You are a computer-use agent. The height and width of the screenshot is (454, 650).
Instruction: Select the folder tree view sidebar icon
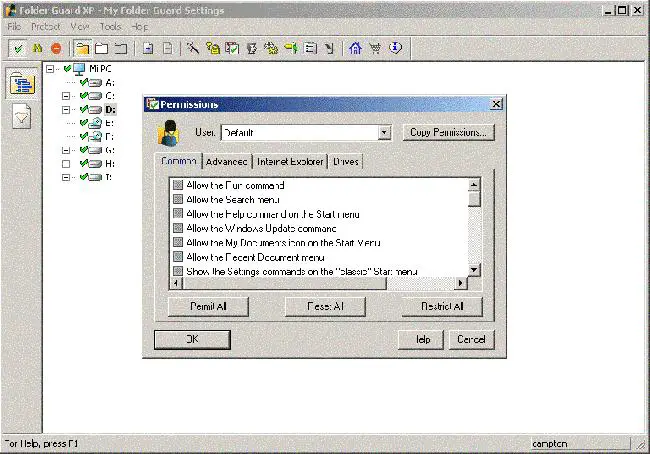click(22, 84)
